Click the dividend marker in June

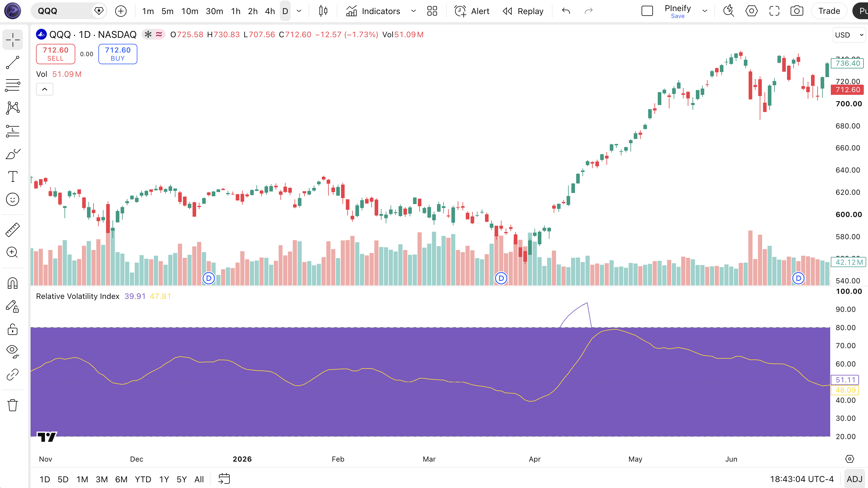click(x=798, y=278)
